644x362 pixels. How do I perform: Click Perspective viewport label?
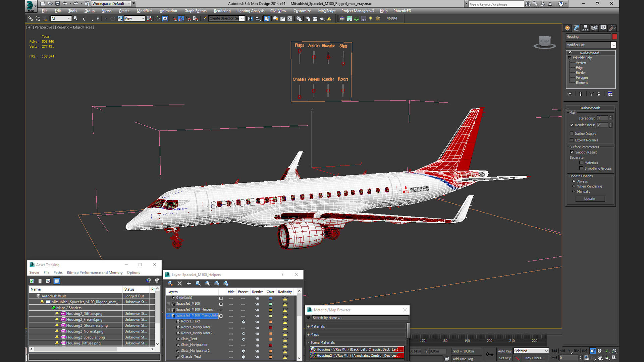[x=44, y=27]
